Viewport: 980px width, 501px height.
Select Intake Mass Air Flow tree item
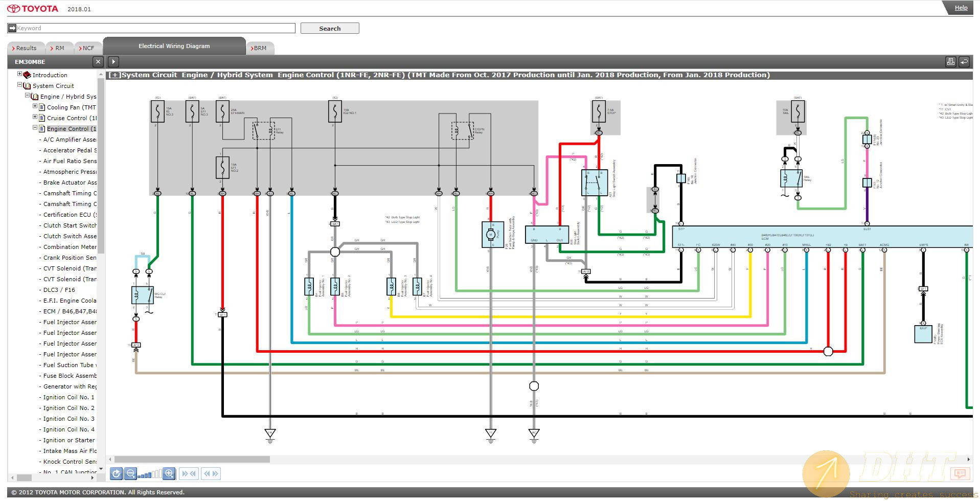coord(70,451)
